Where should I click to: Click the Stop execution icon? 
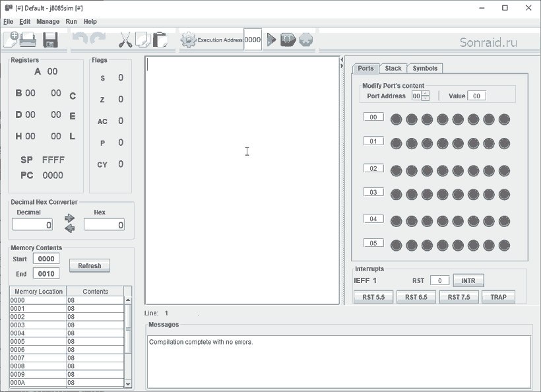point(306,40)
